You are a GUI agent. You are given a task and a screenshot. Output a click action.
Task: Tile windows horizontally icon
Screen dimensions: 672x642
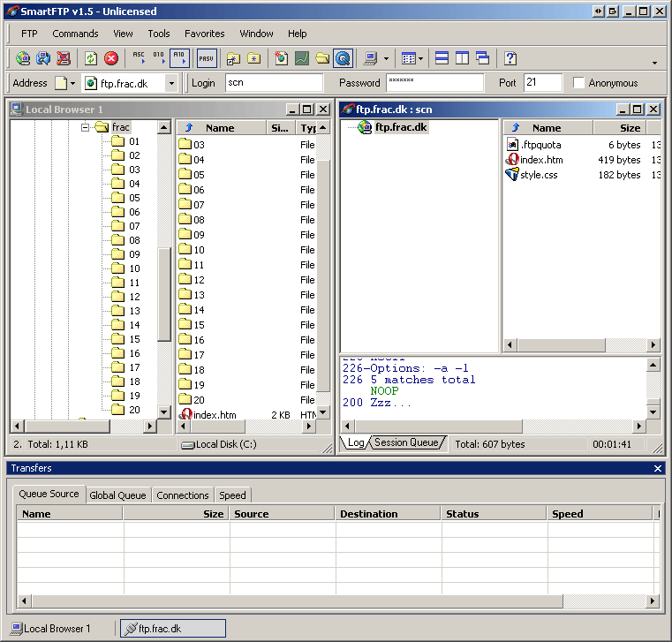(x=442, y=58)
